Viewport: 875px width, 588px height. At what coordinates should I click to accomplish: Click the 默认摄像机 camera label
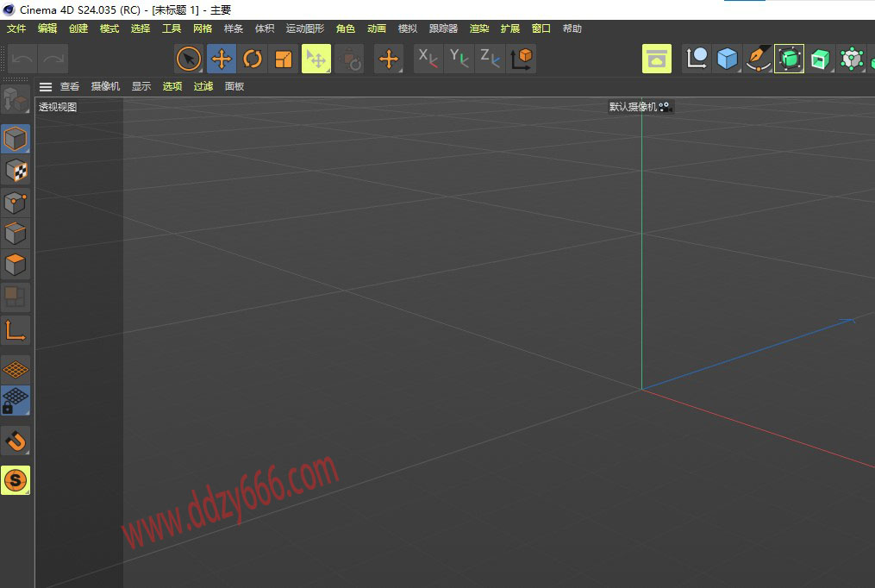[x=633, y=107]
